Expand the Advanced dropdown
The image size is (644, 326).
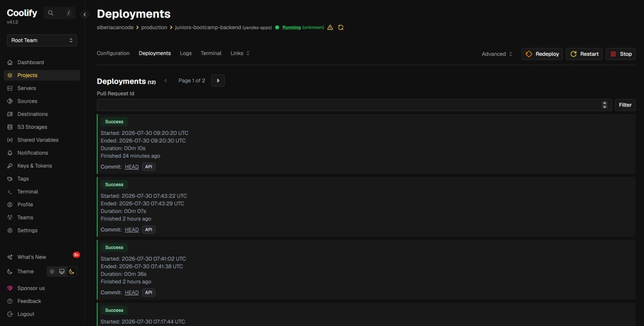(x=497, y=54)
